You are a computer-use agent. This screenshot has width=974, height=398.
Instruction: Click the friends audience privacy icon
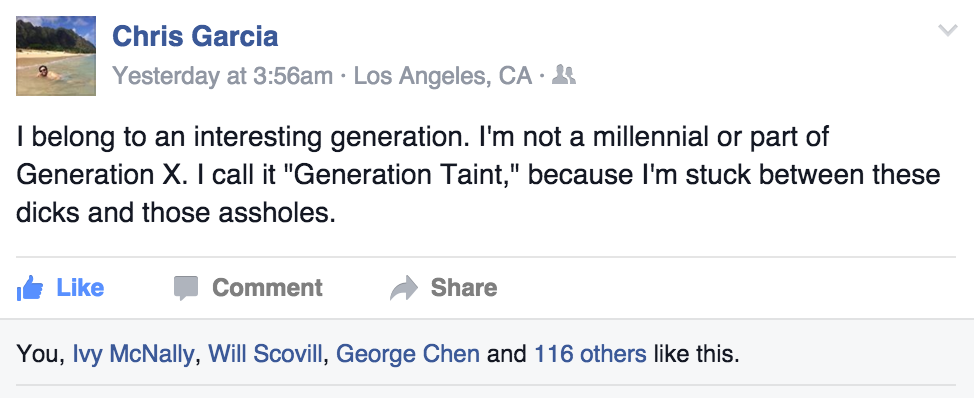pyautogui.click(x=563, y=75)
